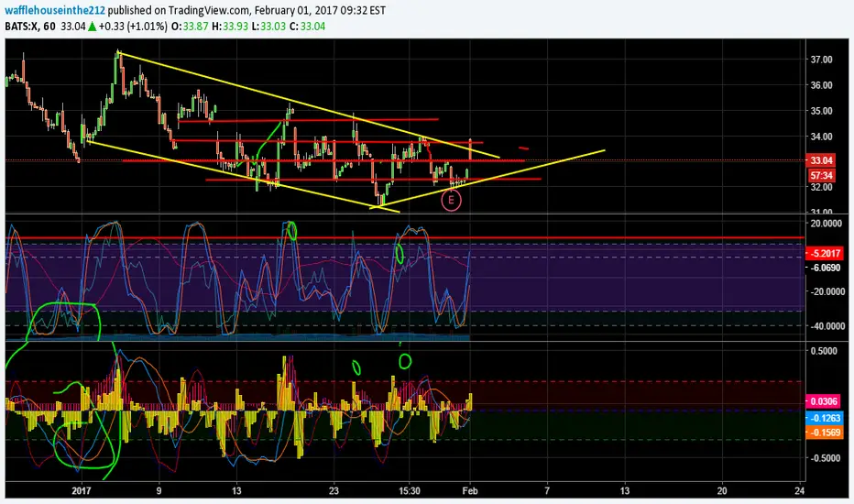Click the +0.33 (+1.01%) change value
The image size is (854, 504).
tap(134, 26)
